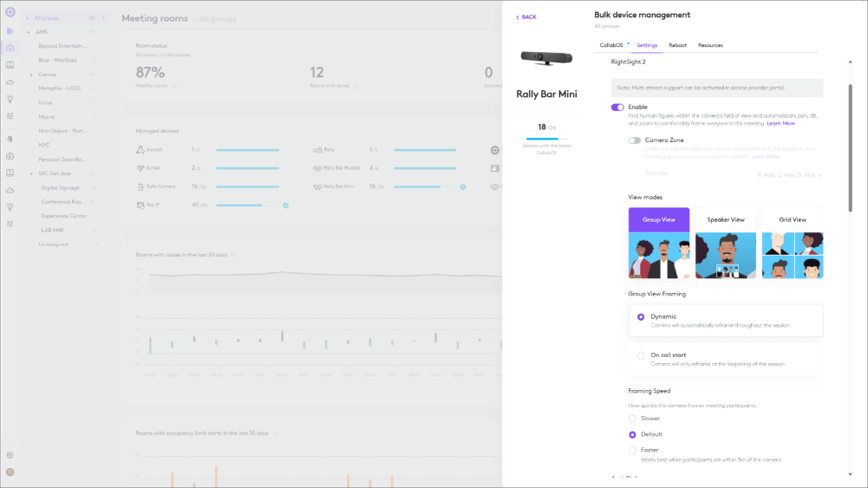Open the highlighted Meeting rooms sidebar icon

(x=10, y=49)
